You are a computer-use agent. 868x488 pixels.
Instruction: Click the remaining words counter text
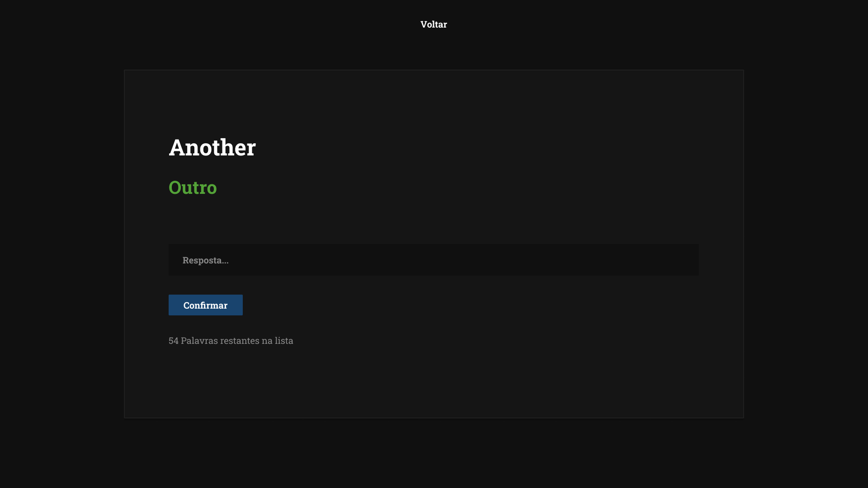pos(231,341)
